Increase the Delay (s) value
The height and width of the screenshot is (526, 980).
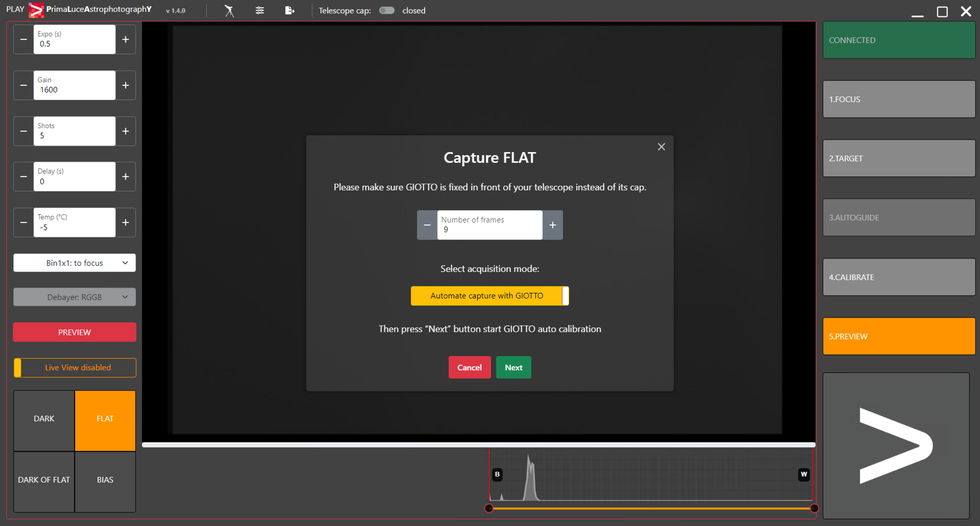(126, 177)
